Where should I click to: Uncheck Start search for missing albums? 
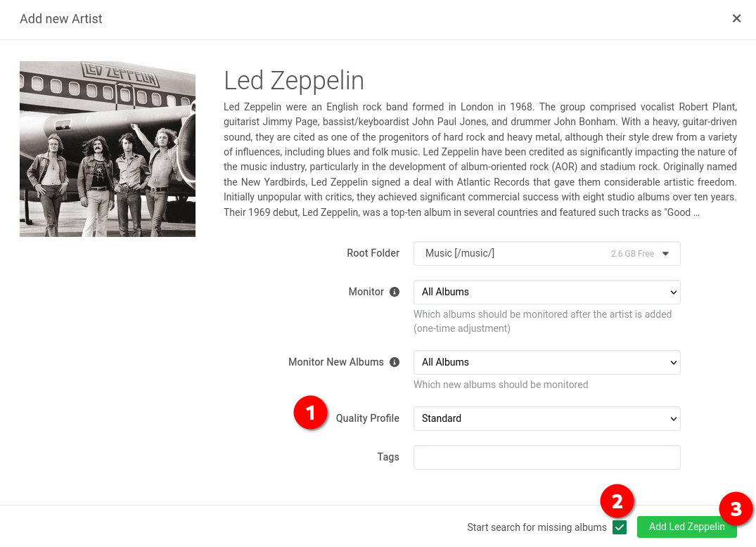click(620, 527)
